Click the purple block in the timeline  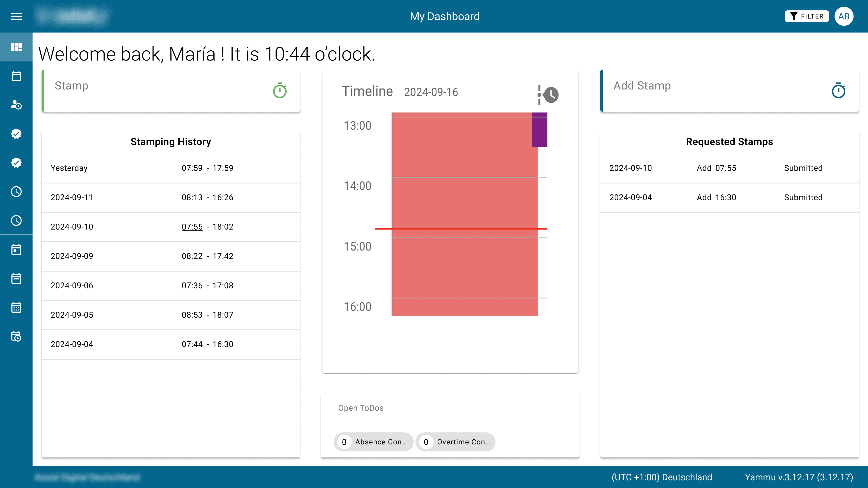pos(540,130)
